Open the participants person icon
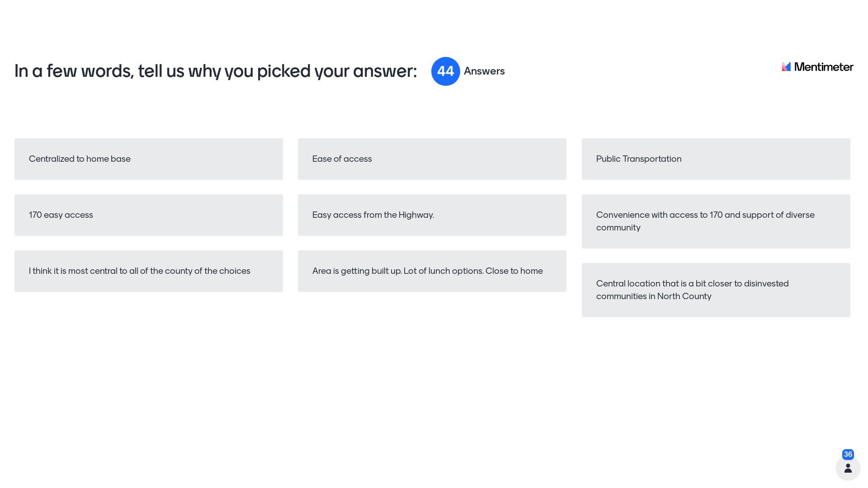 [x=848, y=468]
